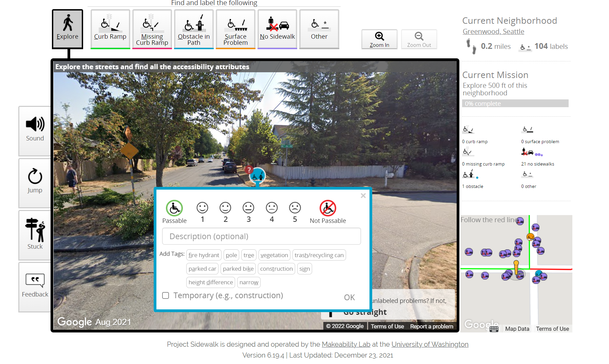Add the height difference tag

(211, 282)
